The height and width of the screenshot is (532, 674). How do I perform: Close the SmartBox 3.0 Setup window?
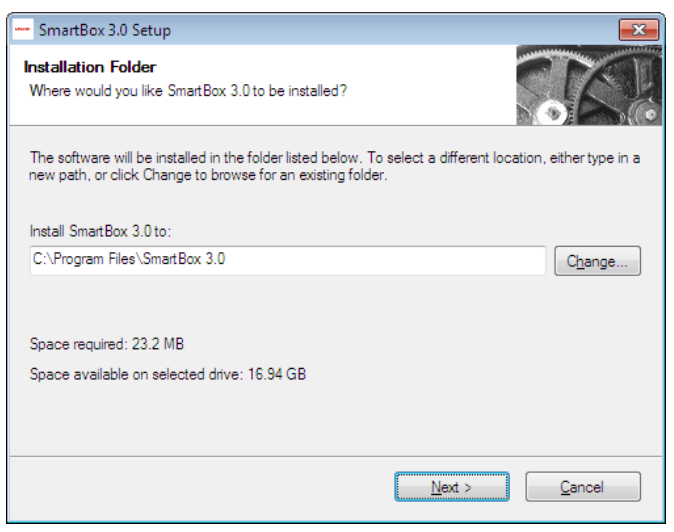[x=637, y=30]
